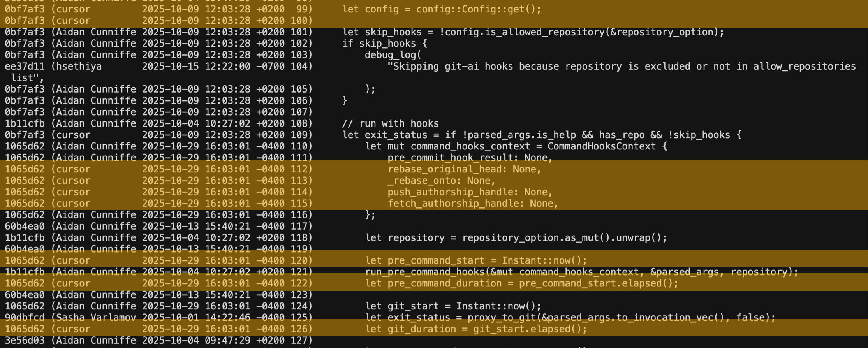Click the pre_command_start = Instant::now() statement
868x348 pixels.
pyautogui.click(x=476, y=261)
